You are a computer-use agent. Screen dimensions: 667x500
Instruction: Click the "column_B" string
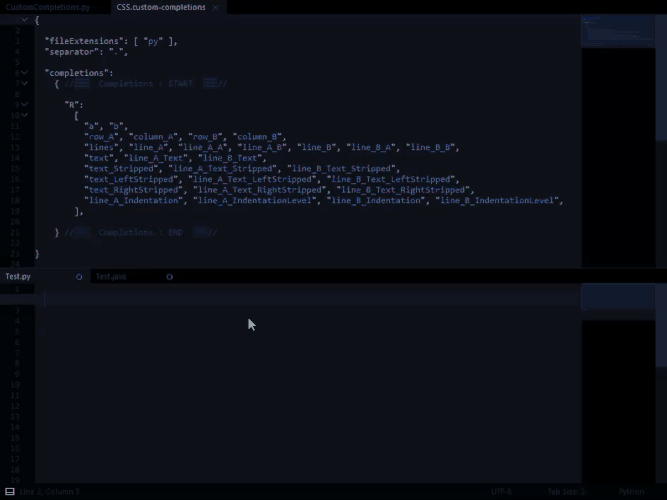tap(257, 137)
